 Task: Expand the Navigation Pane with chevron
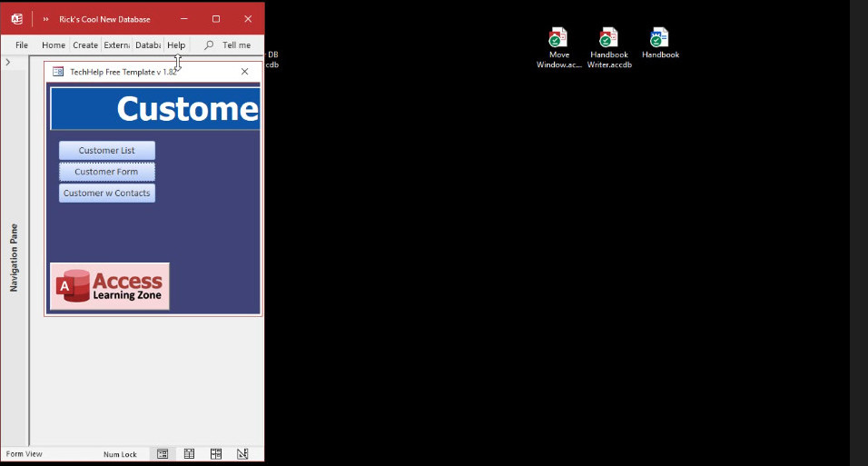(x=8, y=63)
